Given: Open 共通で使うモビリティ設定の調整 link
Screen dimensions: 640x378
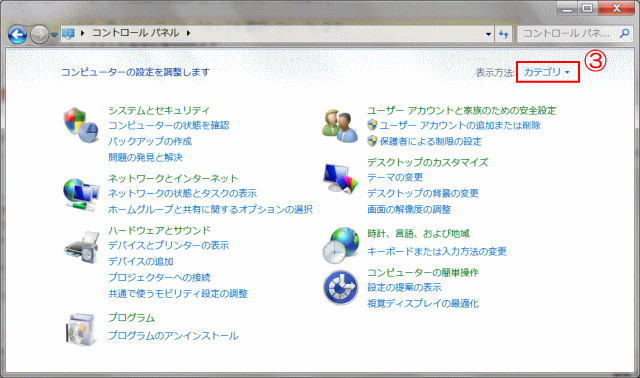Looking at the screenshot, I should click(x=178, y=294).
